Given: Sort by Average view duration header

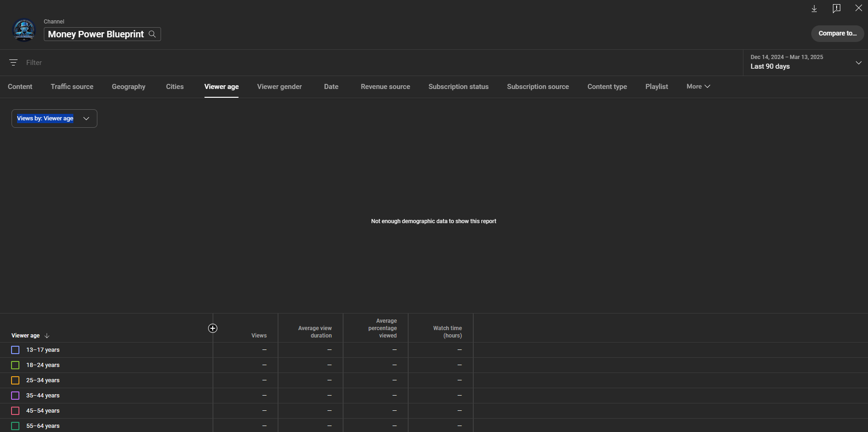Looking at the screenshot, I should (315, 332).
